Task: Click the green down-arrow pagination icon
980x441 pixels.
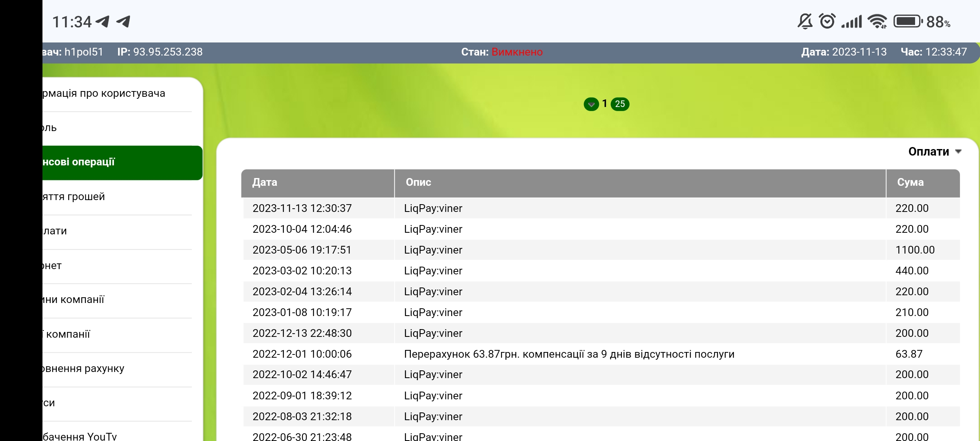Action: [x=591, y=104]
